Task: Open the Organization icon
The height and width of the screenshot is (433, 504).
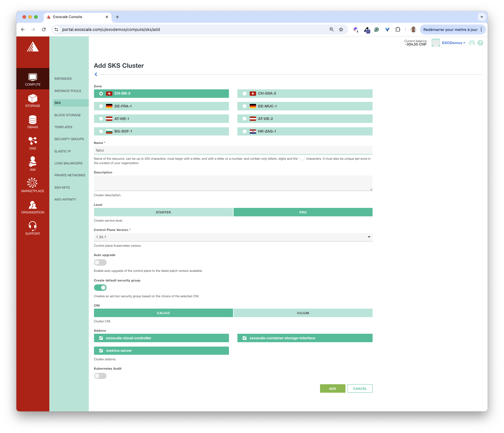Action: tap(33, 205)
